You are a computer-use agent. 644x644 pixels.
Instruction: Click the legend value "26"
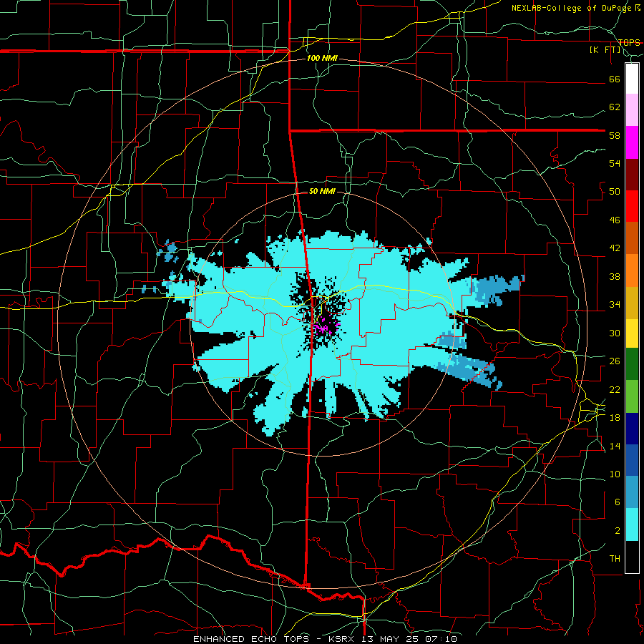click(615, 361)
